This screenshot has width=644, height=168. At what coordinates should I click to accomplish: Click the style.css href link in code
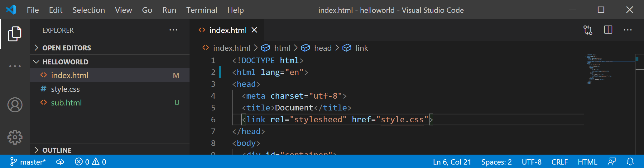pos(402,120)
